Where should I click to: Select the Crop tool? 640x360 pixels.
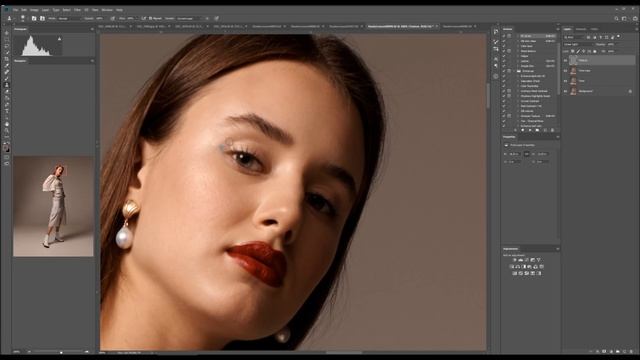click(x=7, y=59)
